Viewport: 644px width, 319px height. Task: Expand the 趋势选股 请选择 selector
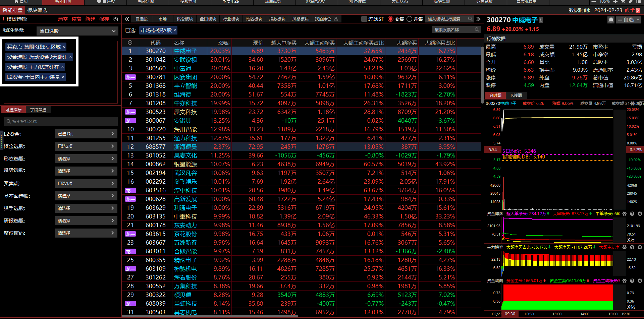[x=86, y=171]
